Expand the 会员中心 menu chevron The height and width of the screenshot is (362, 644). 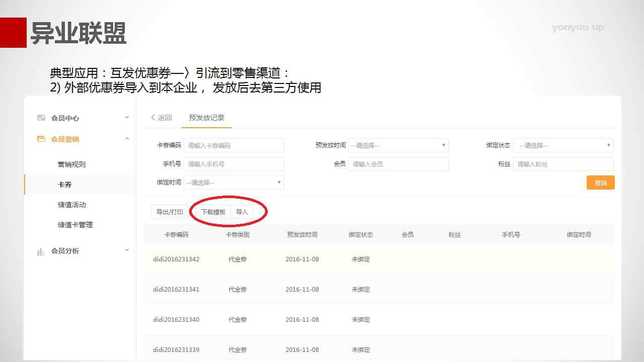127,118
